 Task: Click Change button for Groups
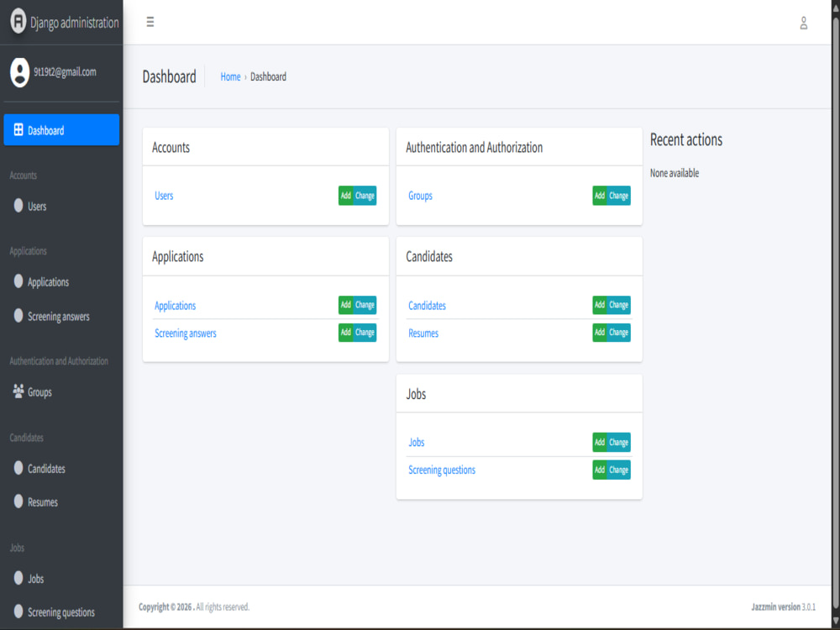pyautogui.click(x=619, y=196)
